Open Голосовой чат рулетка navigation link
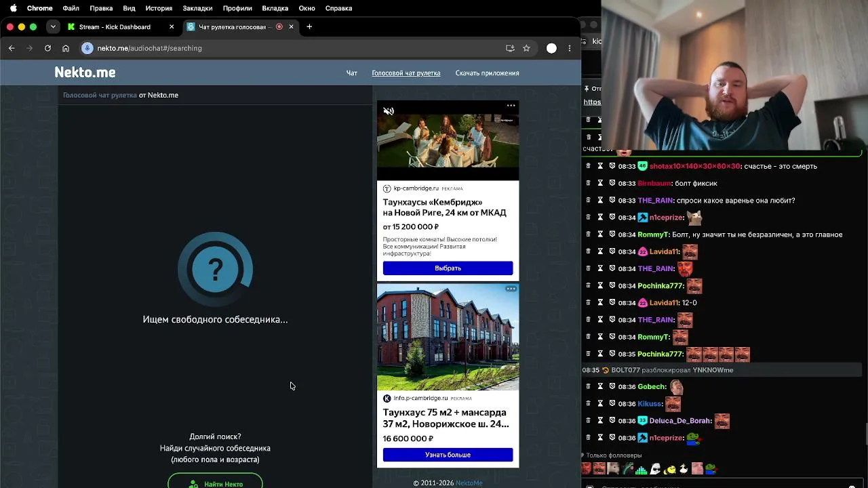This screenshot has height=488, width=868. tap(406, 73)
